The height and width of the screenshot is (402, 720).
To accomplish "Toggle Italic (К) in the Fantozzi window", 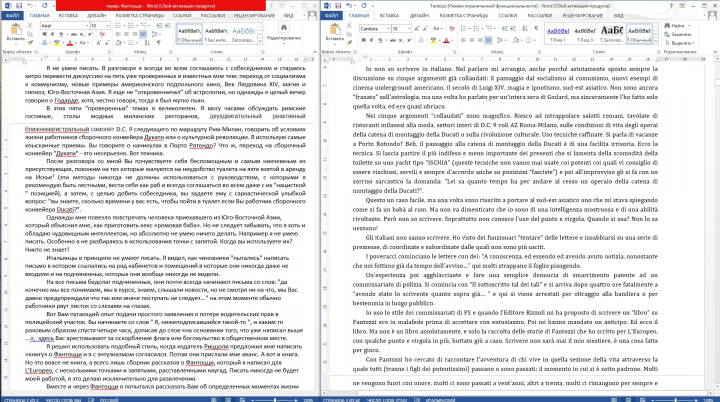I will pos(371,40).
